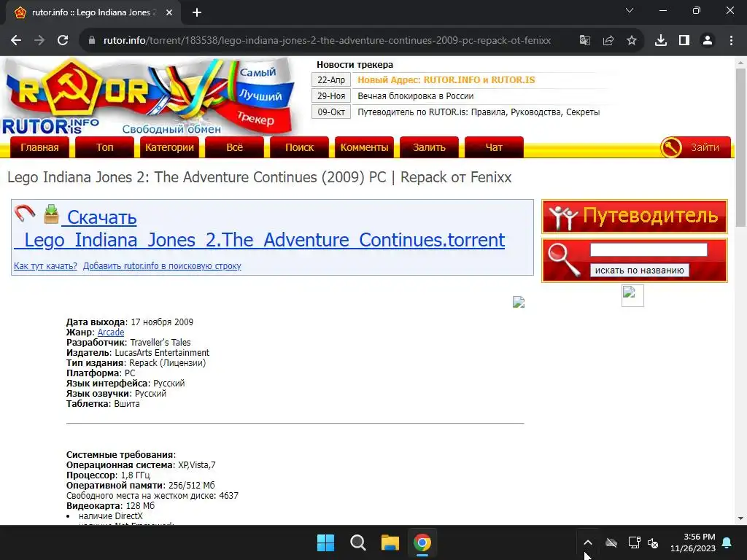Click the magnet link icon
Screen dimensions: 747x560
click(25, 214)
